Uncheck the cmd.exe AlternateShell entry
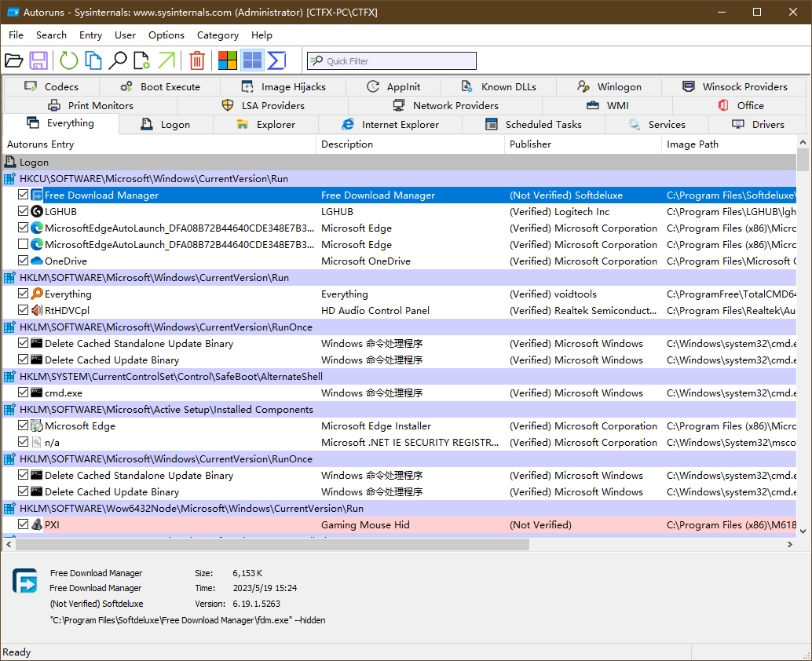Viewport: 812px width, 661px height. point(23,392)
